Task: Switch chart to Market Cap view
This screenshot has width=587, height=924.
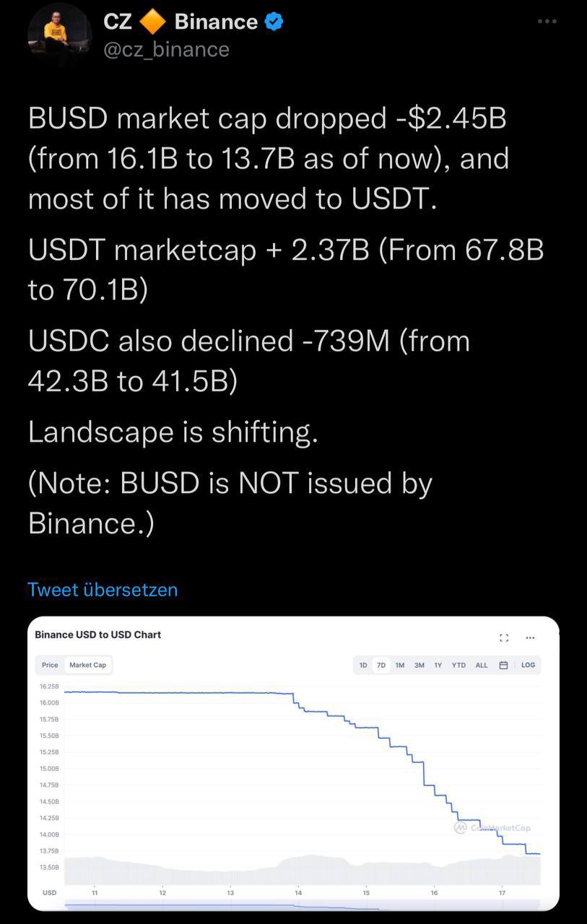Action: tap(87, 665)
